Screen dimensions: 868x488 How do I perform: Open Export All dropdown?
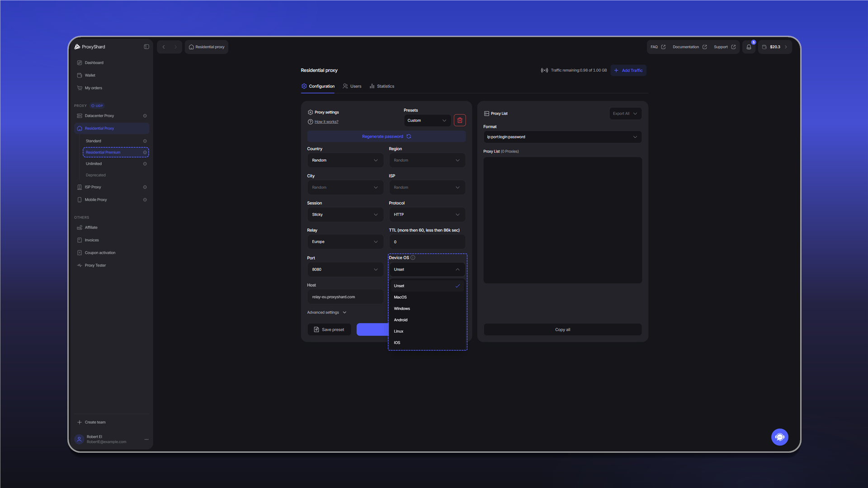point(625,113)
